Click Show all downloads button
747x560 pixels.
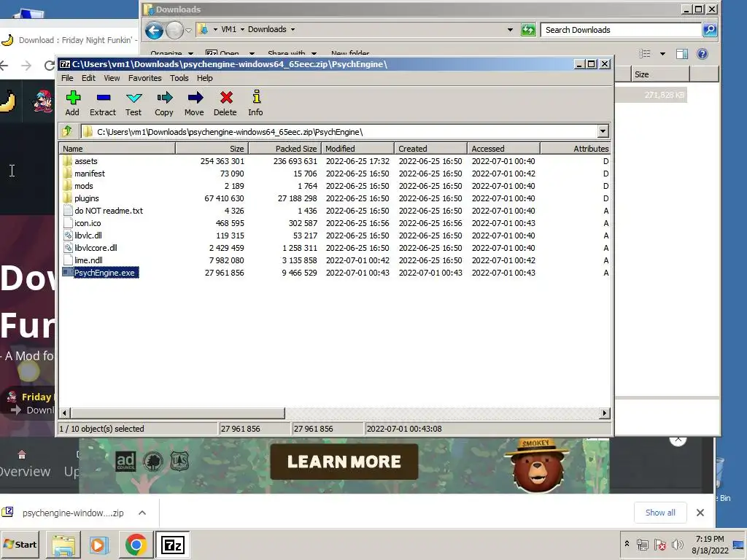pos(660,513)
